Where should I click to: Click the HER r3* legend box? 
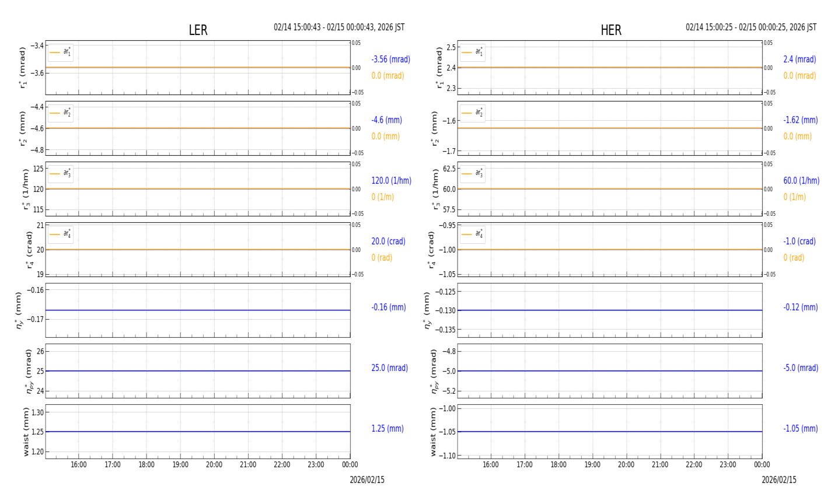click(472, 174)
